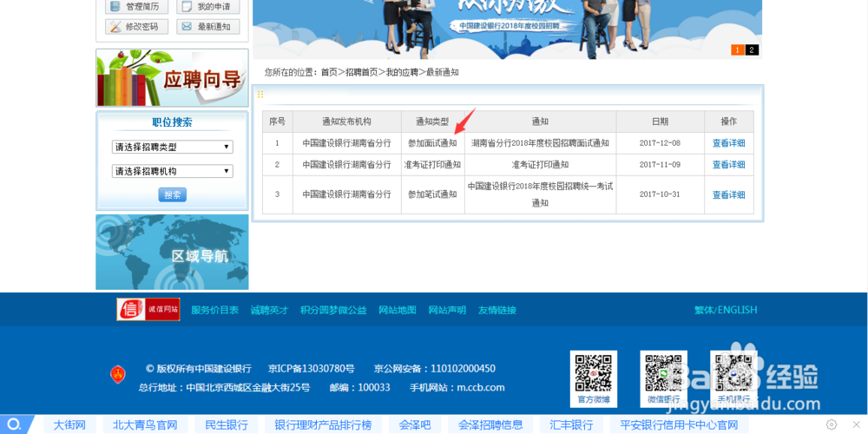The image size is (868, 434).
Task: Click the browser search circle icon
Action: (x=14, y=424)
